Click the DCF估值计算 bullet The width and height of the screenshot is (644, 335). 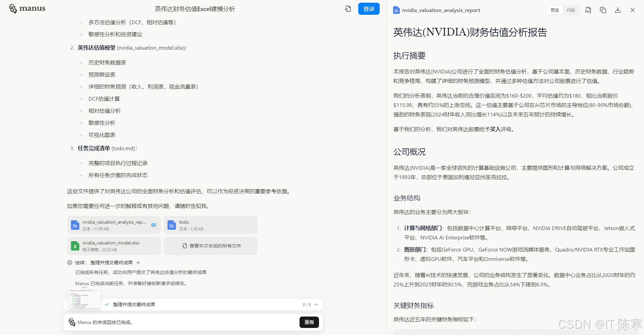[x=104, y=99]
